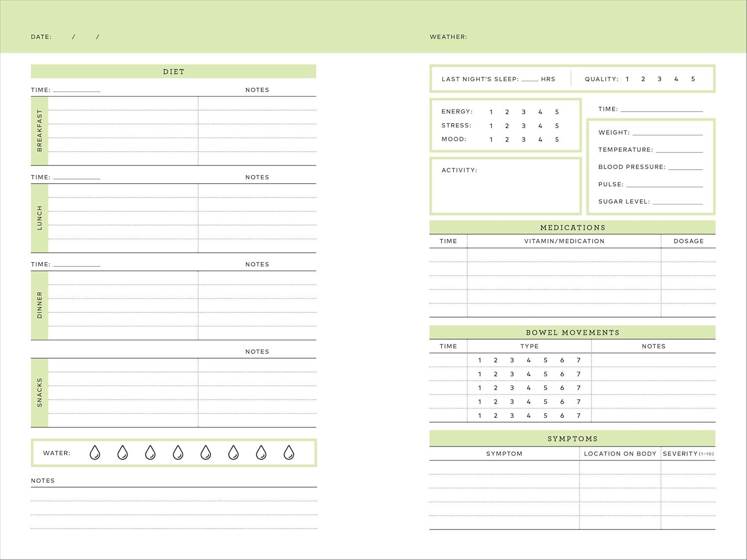Click the Medications section header
Image resolution: width=747 pixels, height=560 pixels.
point(573,227)
